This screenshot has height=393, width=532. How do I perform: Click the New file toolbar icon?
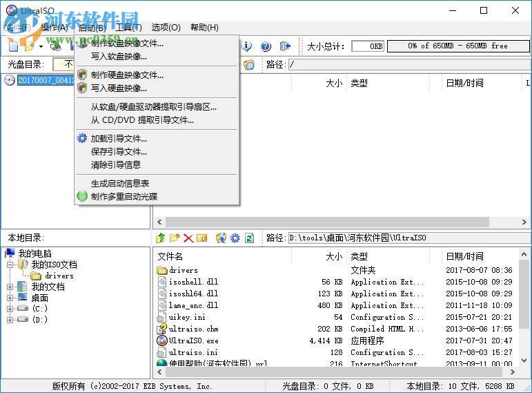(x=13, y=45)
